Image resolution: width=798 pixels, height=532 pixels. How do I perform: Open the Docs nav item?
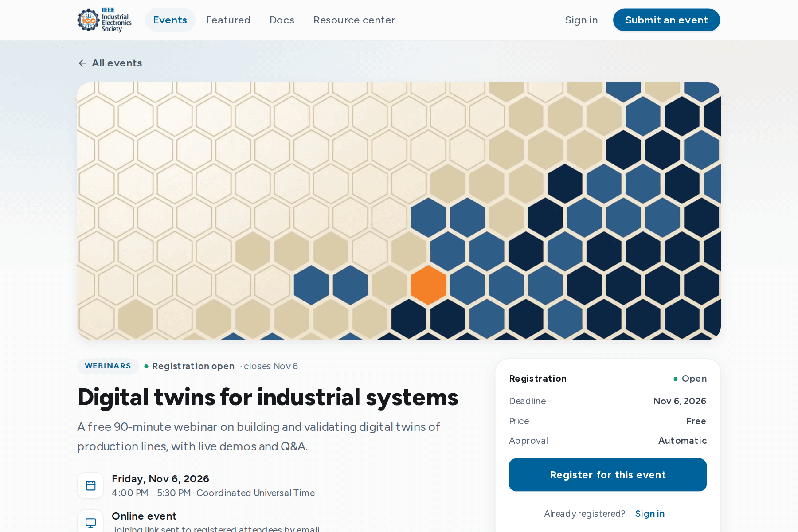(282, 20)
